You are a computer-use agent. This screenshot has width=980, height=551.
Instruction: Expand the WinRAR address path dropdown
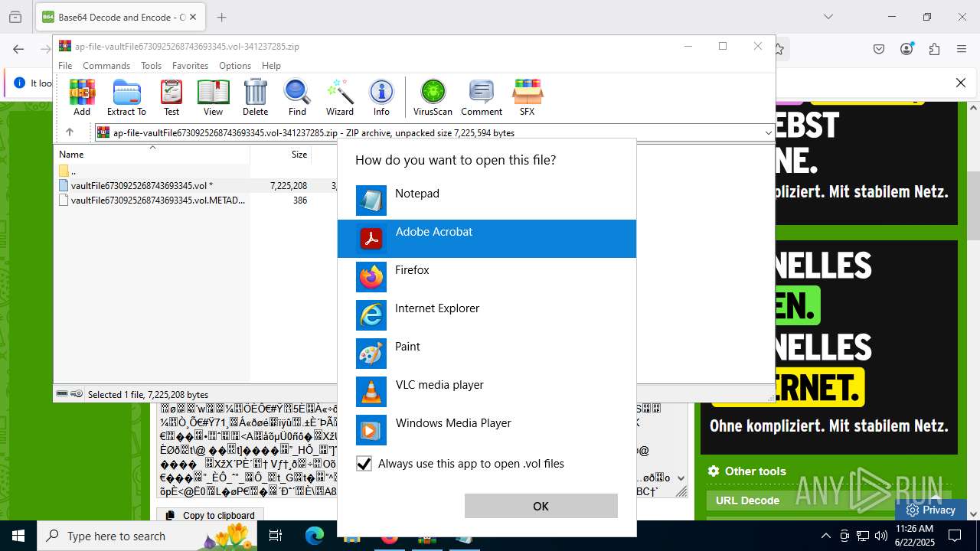pos(768,133)
